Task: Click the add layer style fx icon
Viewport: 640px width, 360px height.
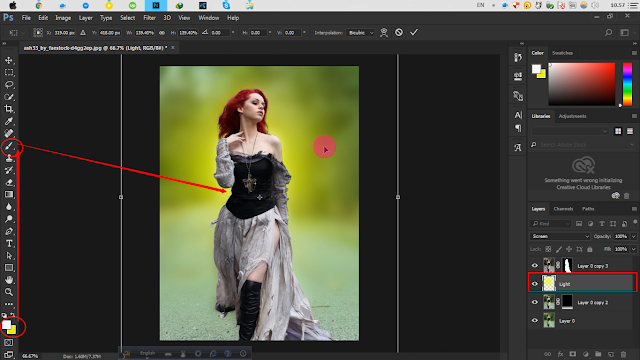Action: click(x=560, y=354)
